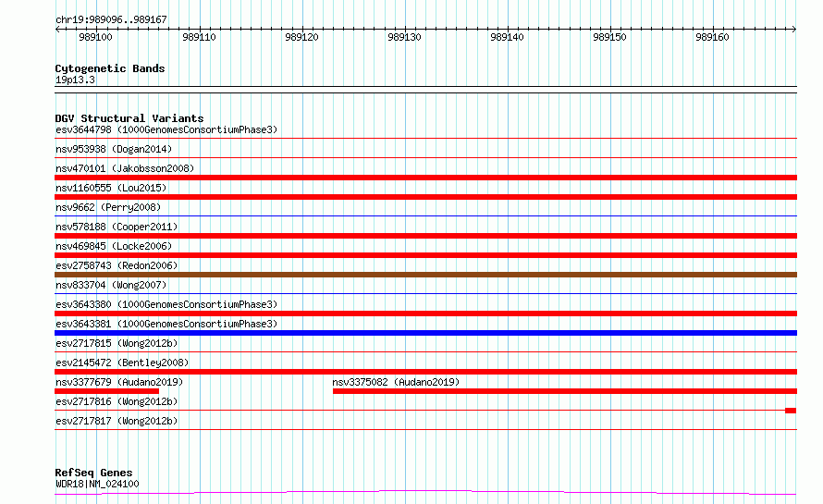Image resolution: width=823 pixels, height=504 pixels.
Task: Select esv2145472 (Bentley2008) variant label
Action: 122,363
